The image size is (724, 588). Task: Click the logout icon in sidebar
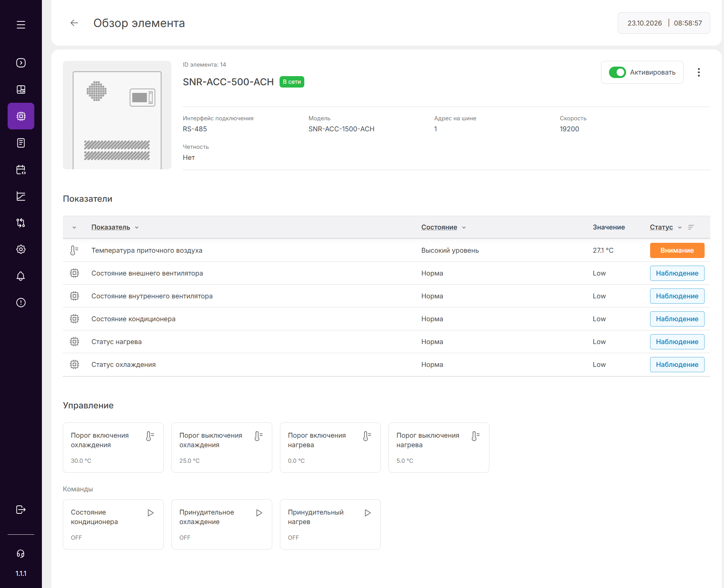pos(21,510)
